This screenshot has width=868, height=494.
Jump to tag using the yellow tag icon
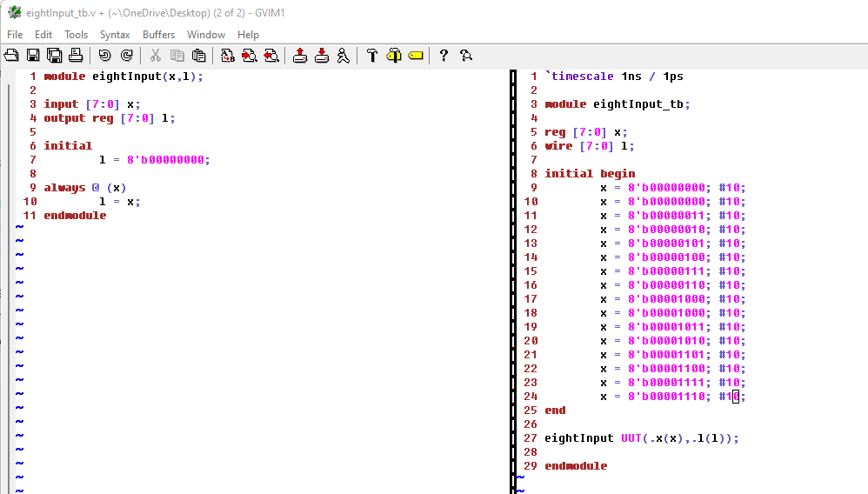point(415,56)
